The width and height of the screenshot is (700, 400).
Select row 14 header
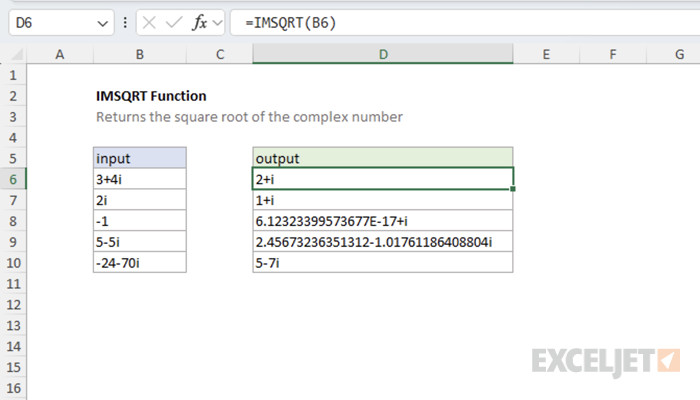(13, 346)
